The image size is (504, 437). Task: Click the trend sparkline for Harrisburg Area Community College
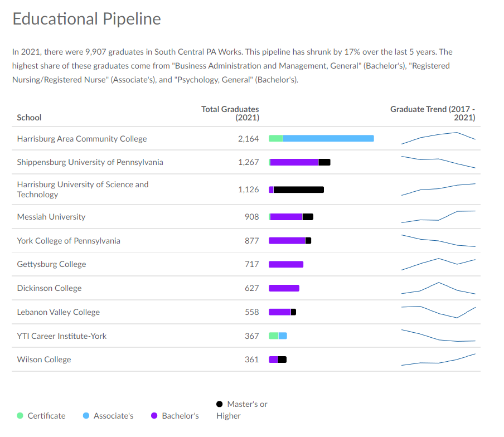click(x=438, y=138)
